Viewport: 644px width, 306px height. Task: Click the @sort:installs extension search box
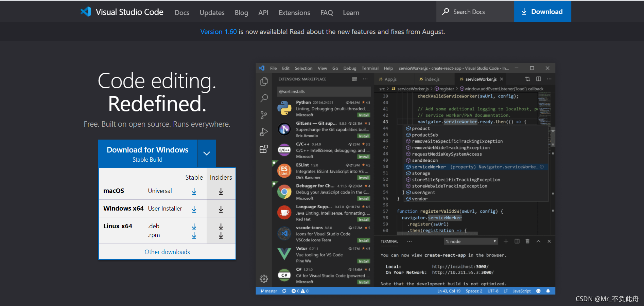coord(324,91)
